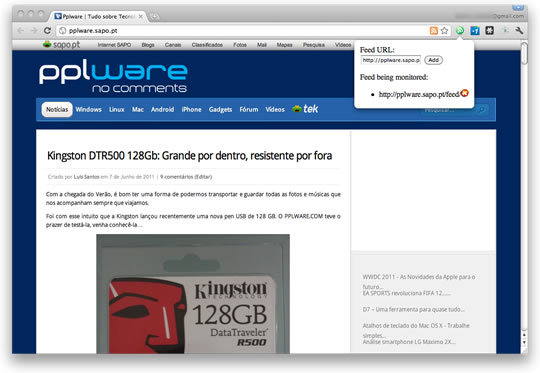Click the scrollbar down arrow
This screenshot has width=540, height=373.
tap(524, 342)
